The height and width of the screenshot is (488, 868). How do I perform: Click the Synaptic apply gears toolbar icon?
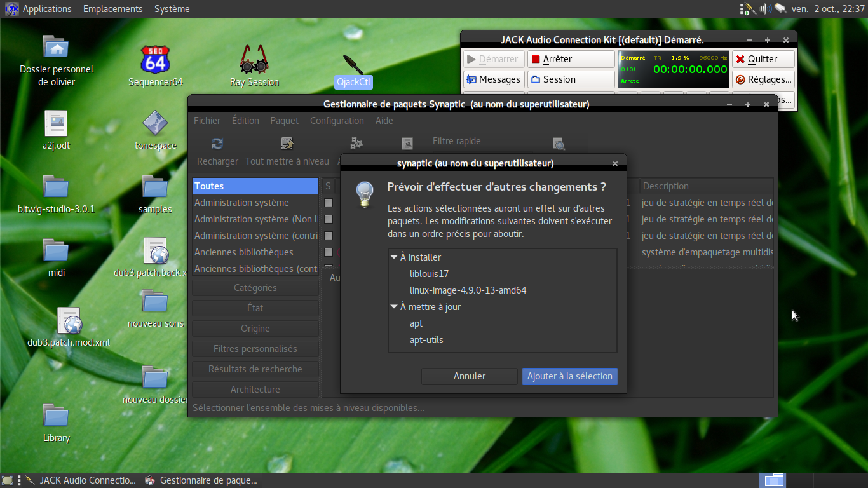point(356,144)
